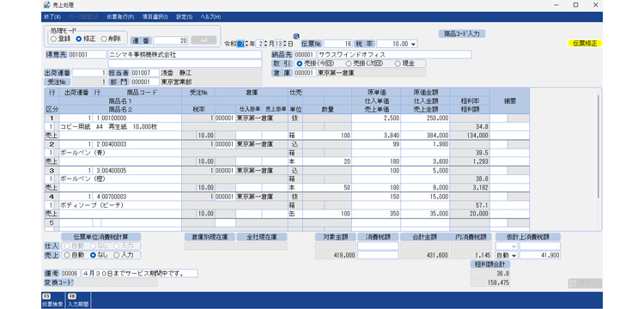Open the 設定(S) menu

[x=185, y=17]
